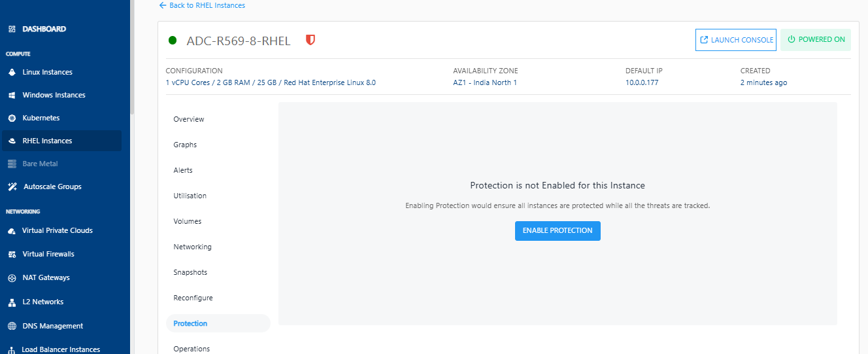Click the Linux Instances penguin icon

coord(12,72)
